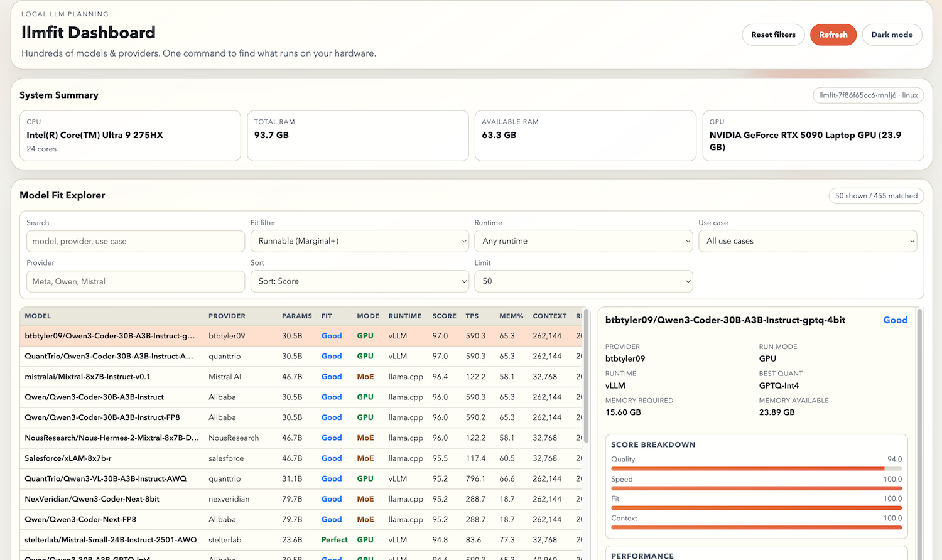Open the Sort dropdown
The height and width of the screenshot is (560, 942).
point(359,281)
